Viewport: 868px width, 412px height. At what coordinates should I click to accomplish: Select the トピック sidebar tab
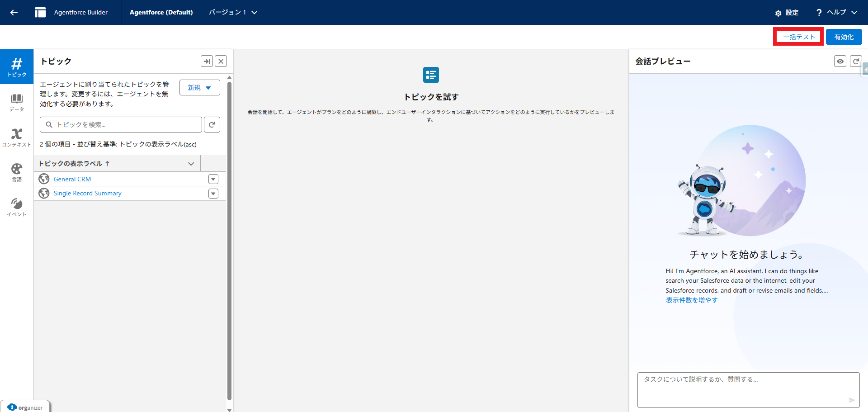pos(17,67)
